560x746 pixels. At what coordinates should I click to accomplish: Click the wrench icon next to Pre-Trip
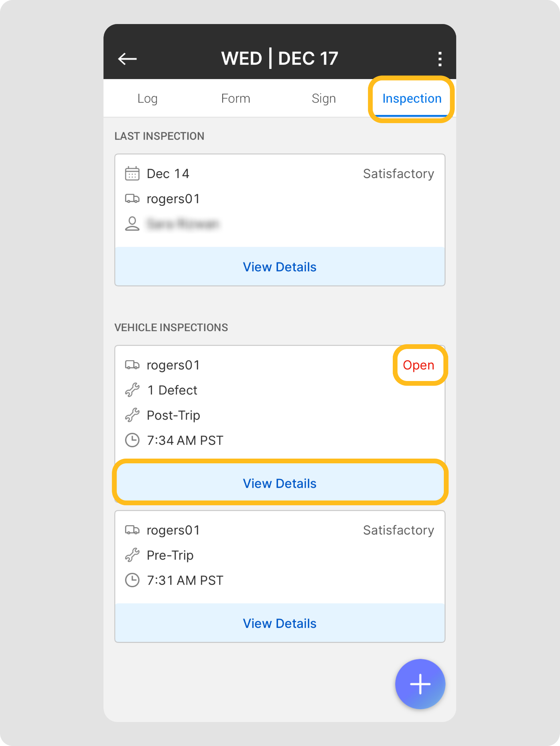[x=132, y=555]
